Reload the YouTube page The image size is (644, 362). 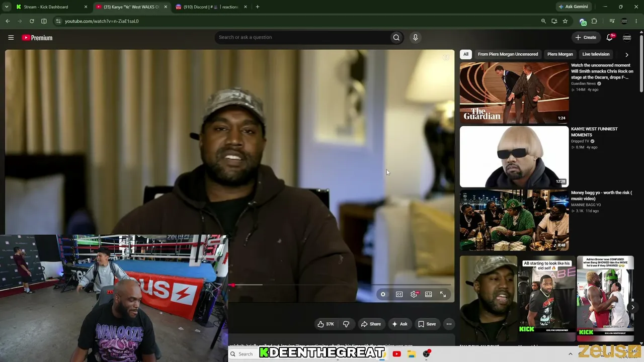32,21
